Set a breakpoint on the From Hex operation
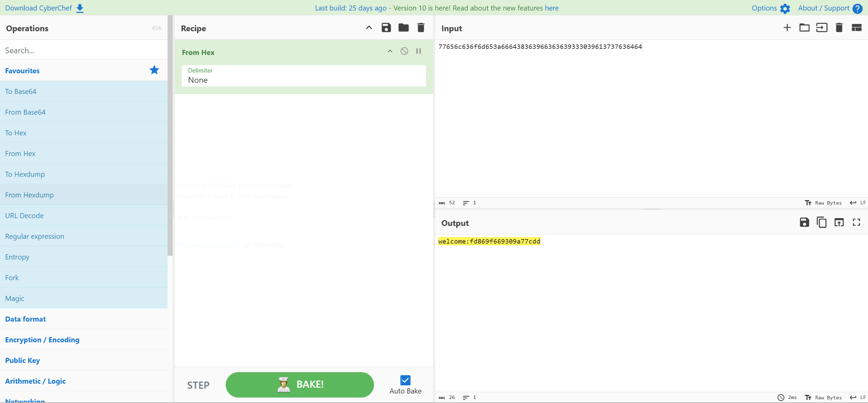 pyautogui.click(x=418, y=51)
